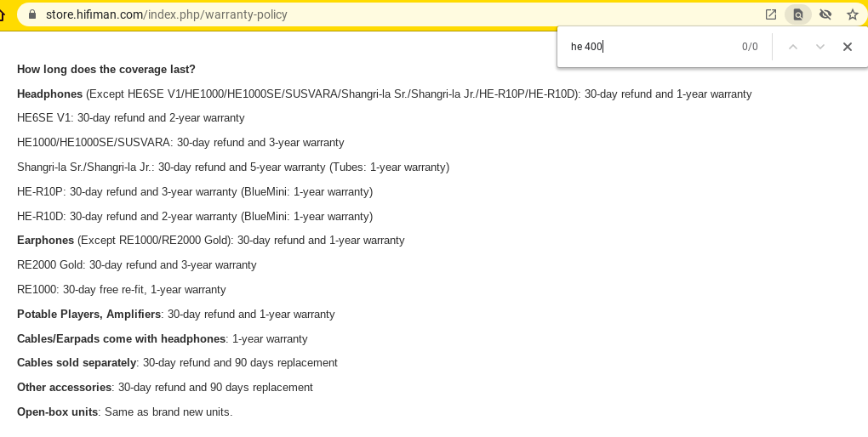Click the How long does coverage last heading
The image size is (868, 437).
pos(106,70)
